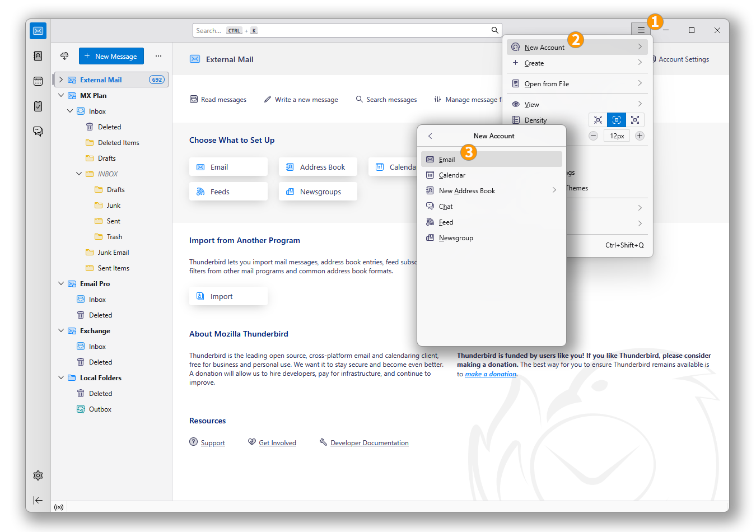Open the make a donation link
Image resolution: width=756 pixels, height=532 pixels.
(x=491, y=374)
